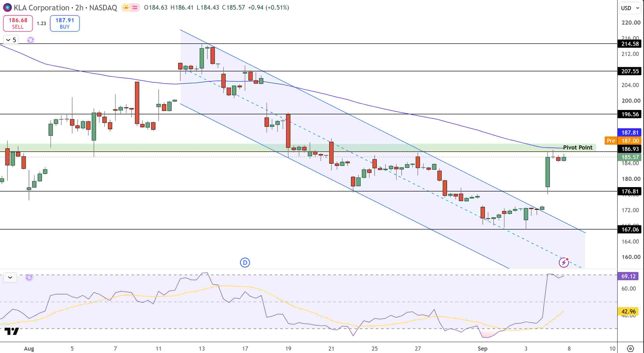Open chart settings hexagon icon

coord(630,348)
